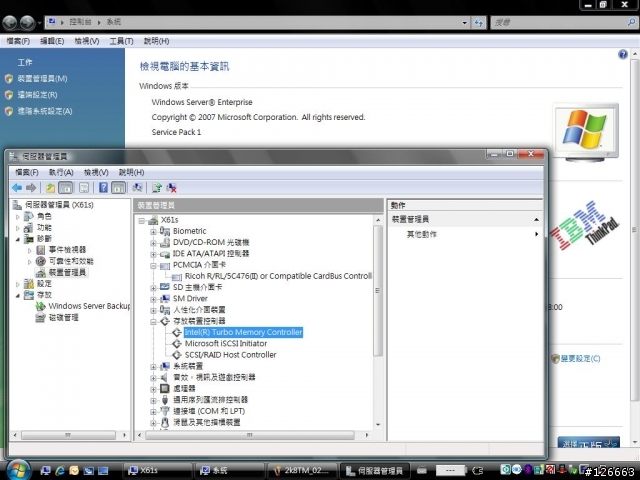Click the search magnifier icon in System window
The width and height of the screenshot is (640, 480).
click(x=631, y=22)
